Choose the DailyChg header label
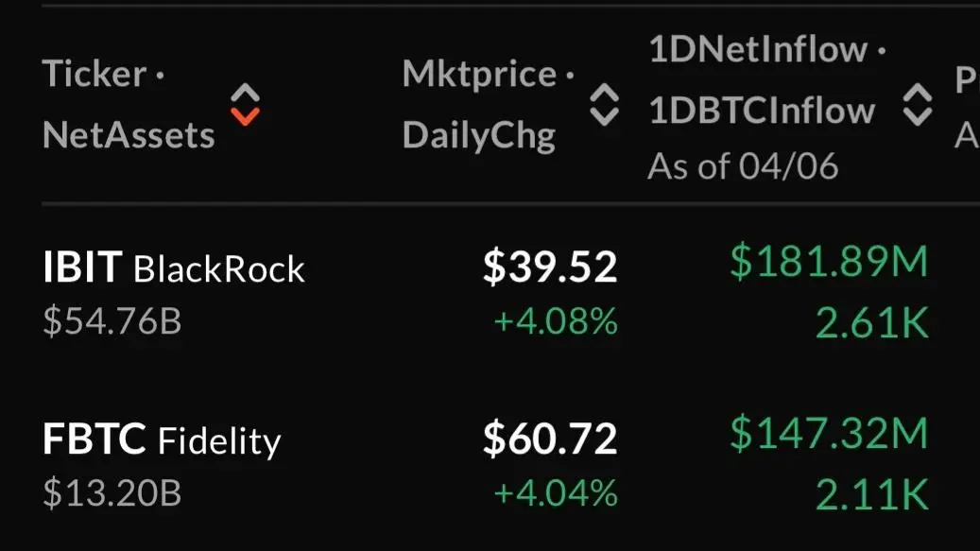 tap(479, 136)
